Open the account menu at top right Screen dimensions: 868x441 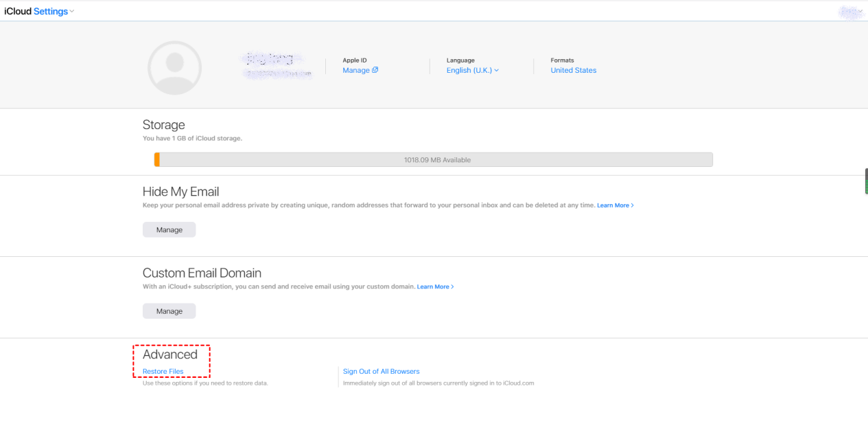click(851, 12)
